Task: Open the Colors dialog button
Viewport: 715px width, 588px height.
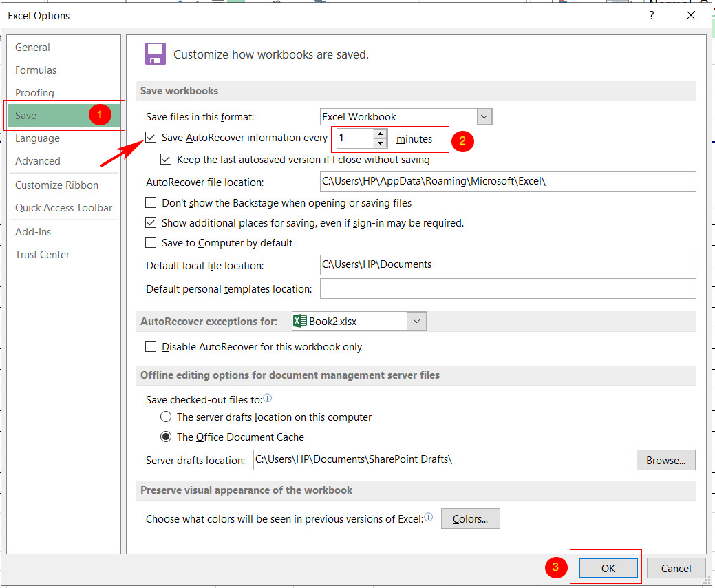Action: click(470, 518)
